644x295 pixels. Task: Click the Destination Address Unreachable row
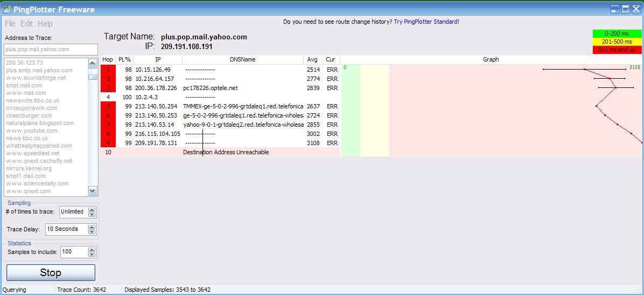click(221, 152)
